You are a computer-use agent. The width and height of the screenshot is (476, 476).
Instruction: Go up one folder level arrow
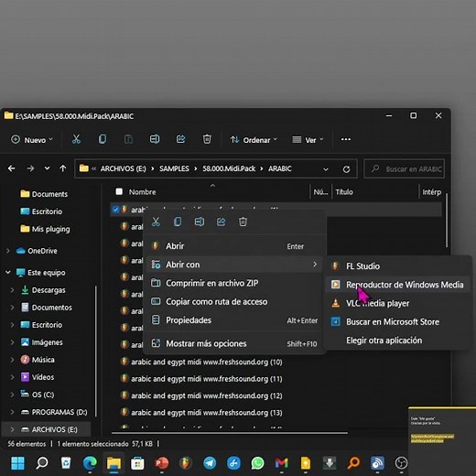[63, 168]
